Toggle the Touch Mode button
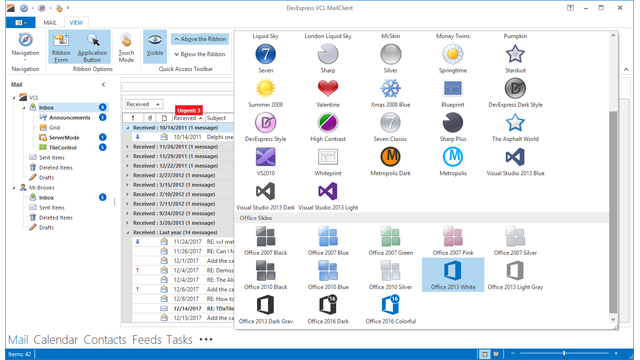The image size is (640, 360). [x=126, y=47]
